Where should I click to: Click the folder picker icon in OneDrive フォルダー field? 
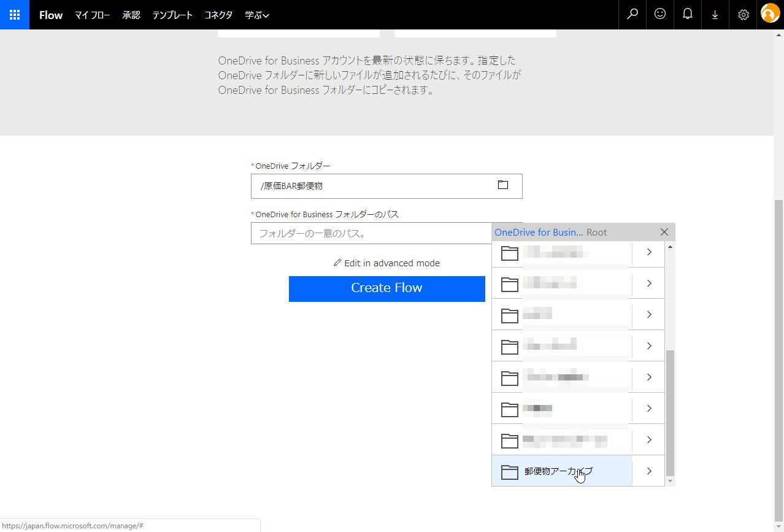pos(503,185)
